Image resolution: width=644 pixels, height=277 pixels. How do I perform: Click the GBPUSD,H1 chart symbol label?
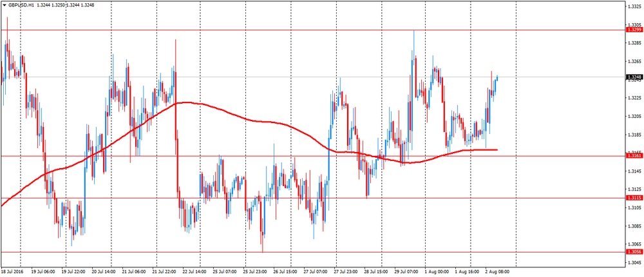coord(21,5)
